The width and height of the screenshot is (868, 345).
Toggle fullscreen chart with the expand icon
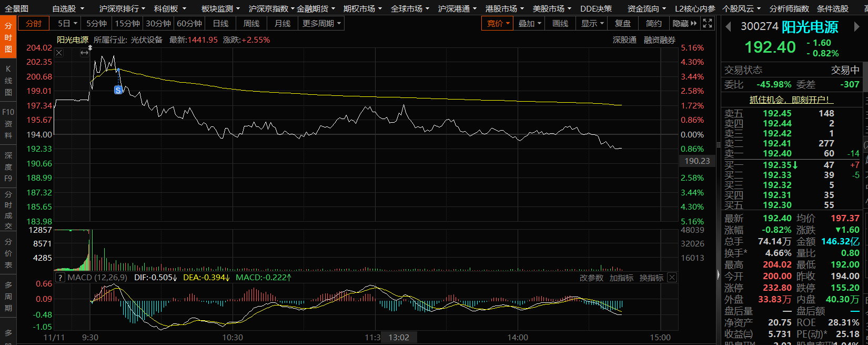708,23
